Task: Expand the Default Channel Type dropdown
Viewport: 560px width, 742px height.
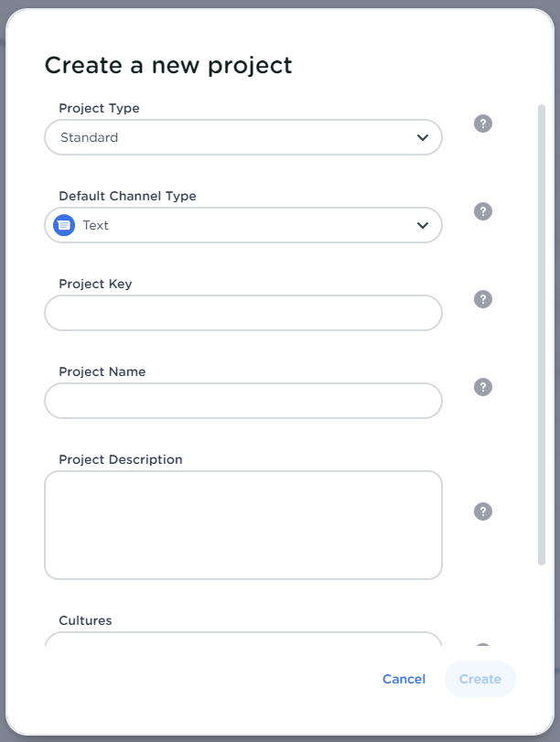Action: coord(242,225)
